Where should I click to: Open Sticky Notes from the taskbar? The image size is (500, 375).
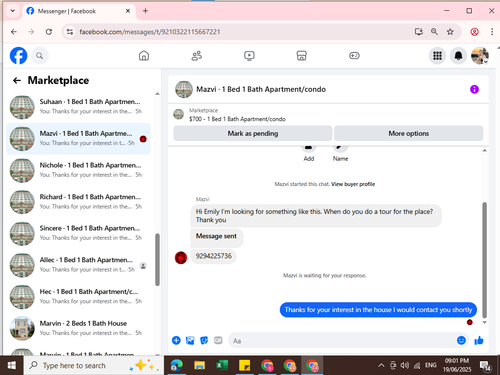[244, 365]
